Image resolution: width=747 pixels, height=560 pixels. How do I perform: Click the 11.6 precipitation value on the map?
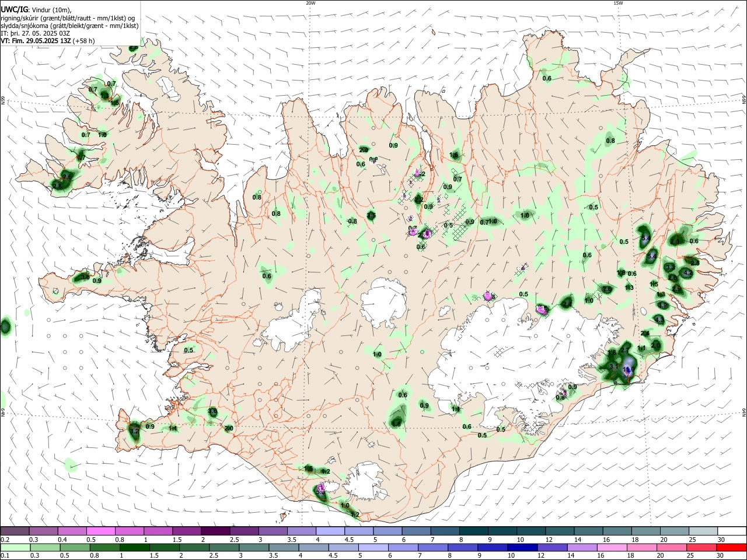tap(629, 370)
